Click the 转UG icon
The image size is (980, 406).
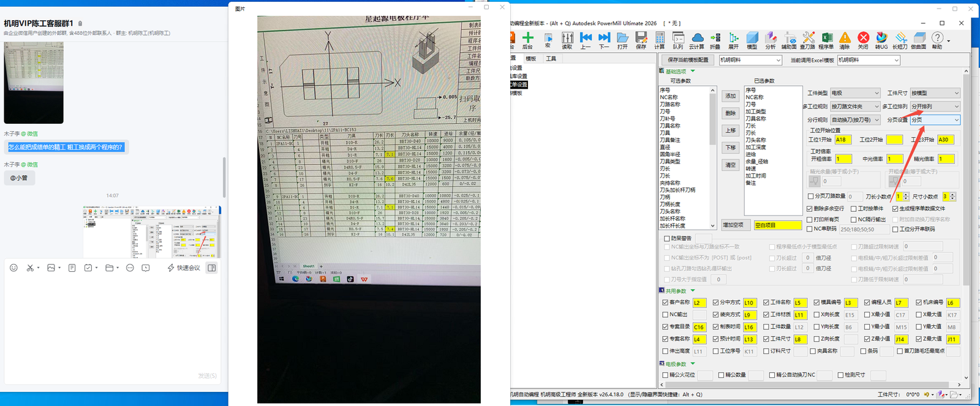881,40
